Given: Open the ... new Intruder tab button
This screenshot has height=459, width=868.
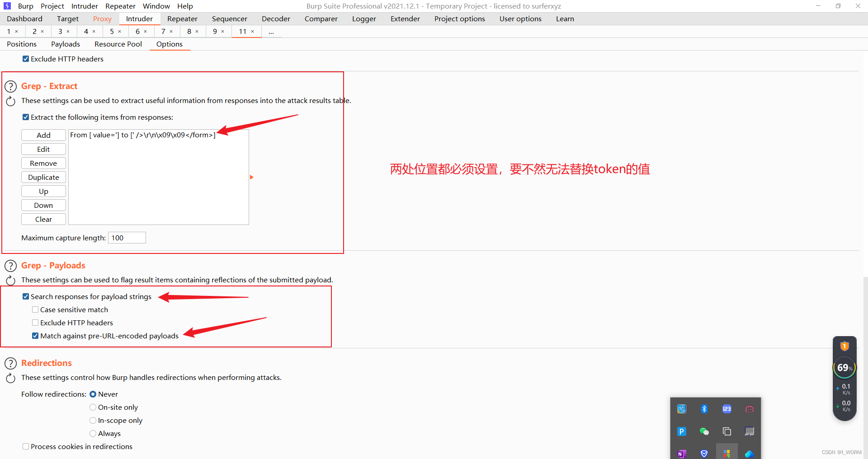Looking at the screenshot, I should (271, 31).
